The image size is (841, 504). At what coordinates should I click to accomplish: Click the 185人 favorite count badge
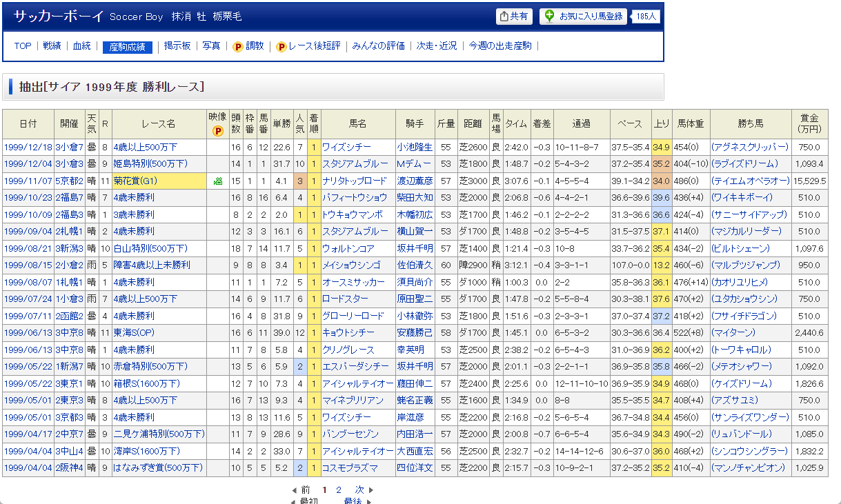tap(646, 17)
